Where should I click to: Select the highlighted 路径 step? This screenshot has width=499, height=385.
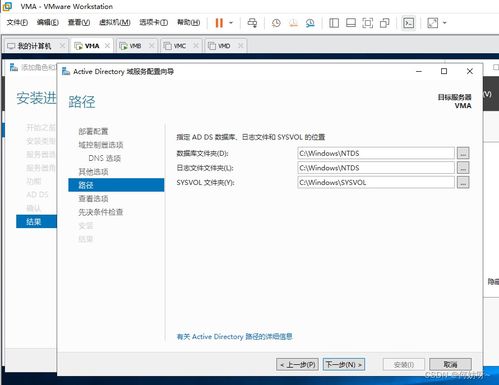click(x=116, y=185)
